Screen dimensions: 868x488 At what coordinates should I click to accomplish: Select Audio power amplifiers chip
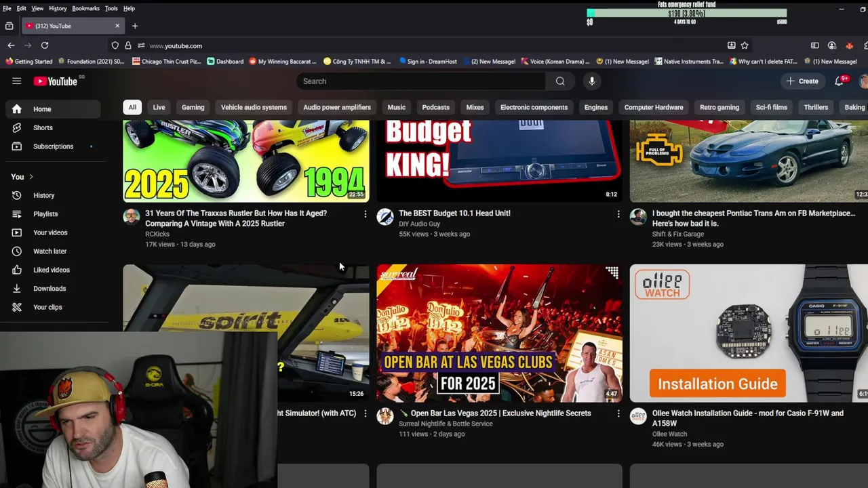click(x=337, y=107)
